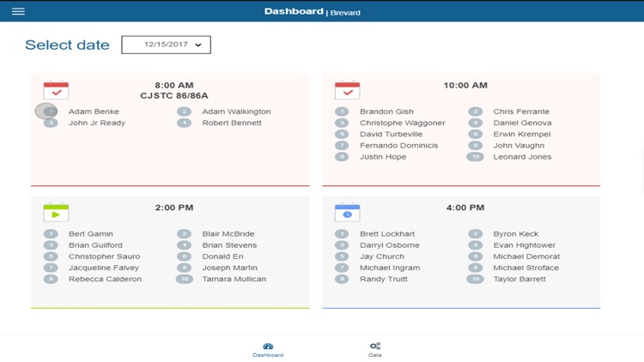Click badge 2 next to Adam Walkington
The width and height of the screenshot is (644, 362).
click(184, 112)
